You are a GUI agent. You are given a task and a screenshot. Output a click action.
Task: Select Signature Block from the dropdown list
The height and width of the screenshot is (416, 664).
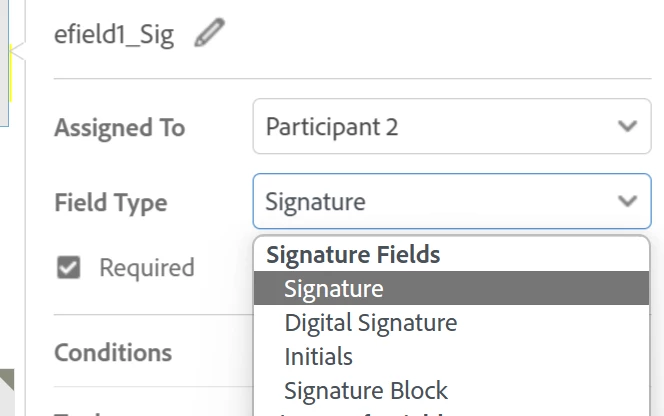tap(366, 390)
